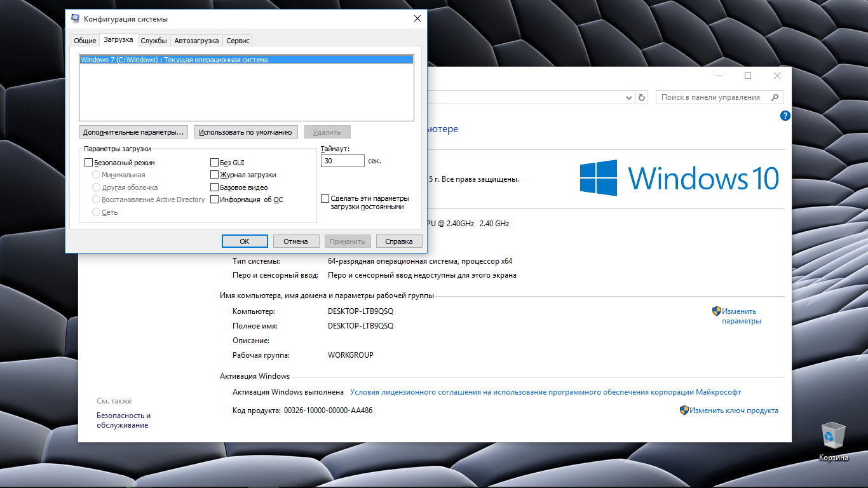
Task: Click the Применить button
Action: click(348, 241)
